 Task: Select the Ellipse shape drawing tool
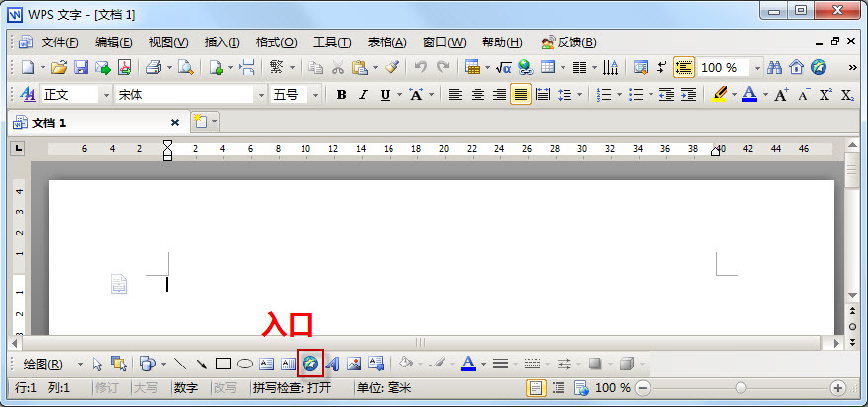tap(244, 364)
